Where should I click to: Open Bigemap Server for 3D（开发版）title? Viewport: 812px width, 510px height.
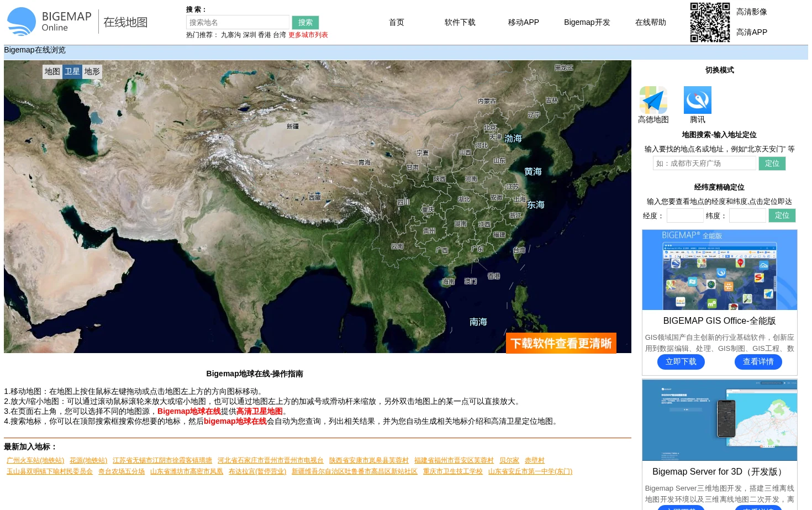pyautogui.click(x=720, y=472)
